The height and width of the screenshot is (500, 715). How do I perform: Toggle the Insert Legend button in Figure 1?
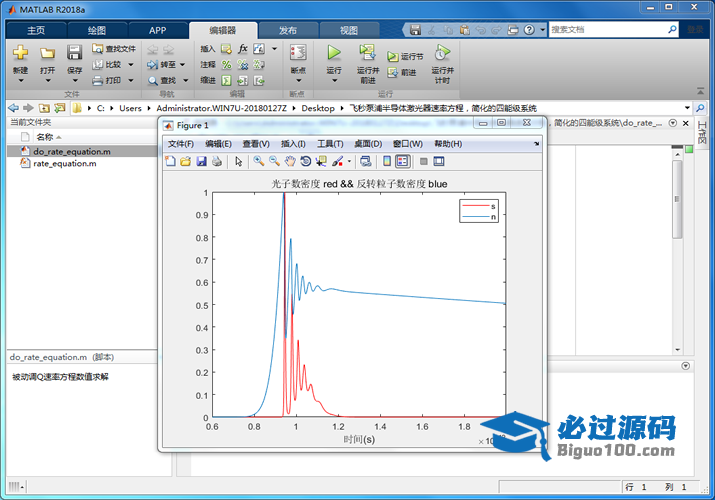pos(403,161)
